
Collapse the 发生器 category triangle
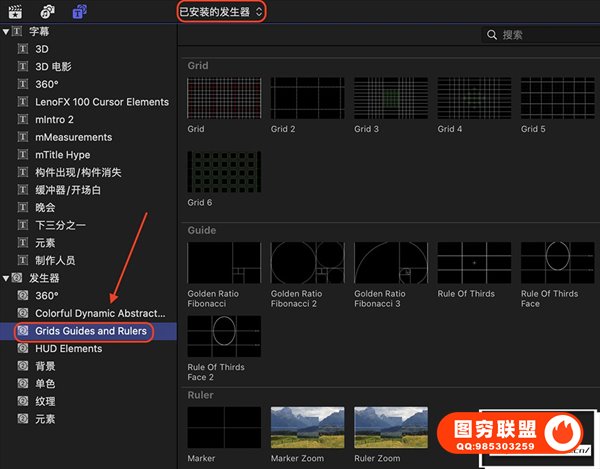coord(6,278)
